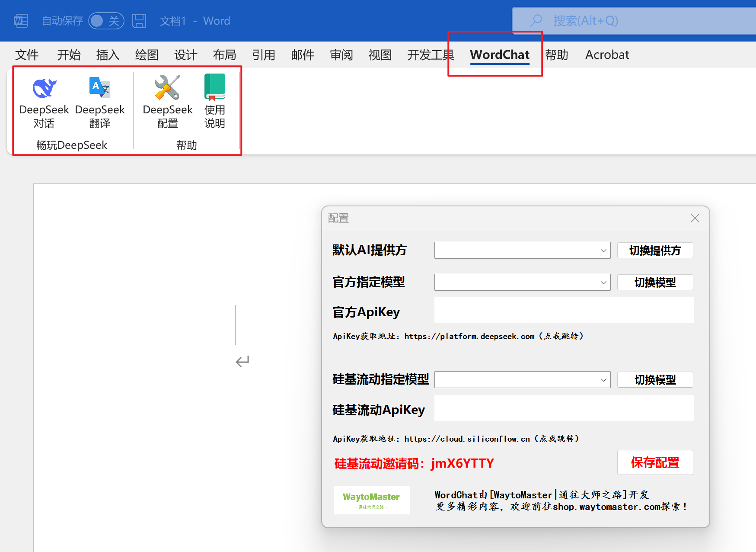Switch to the Acrobat ribbon tab
The width and height of the screenshot is (756, 552).
click(607, 55)
